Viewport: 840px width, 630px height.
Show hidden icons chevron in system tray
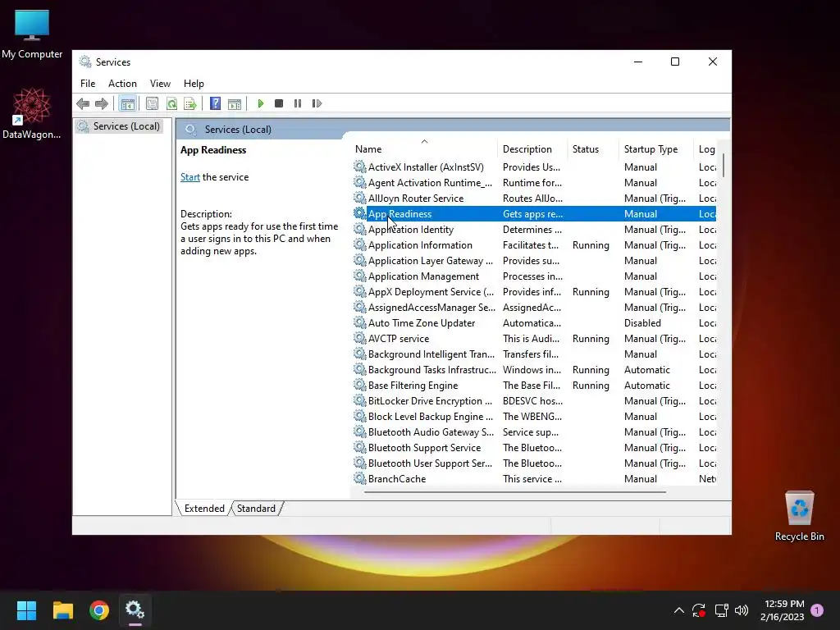click(678, 610)
